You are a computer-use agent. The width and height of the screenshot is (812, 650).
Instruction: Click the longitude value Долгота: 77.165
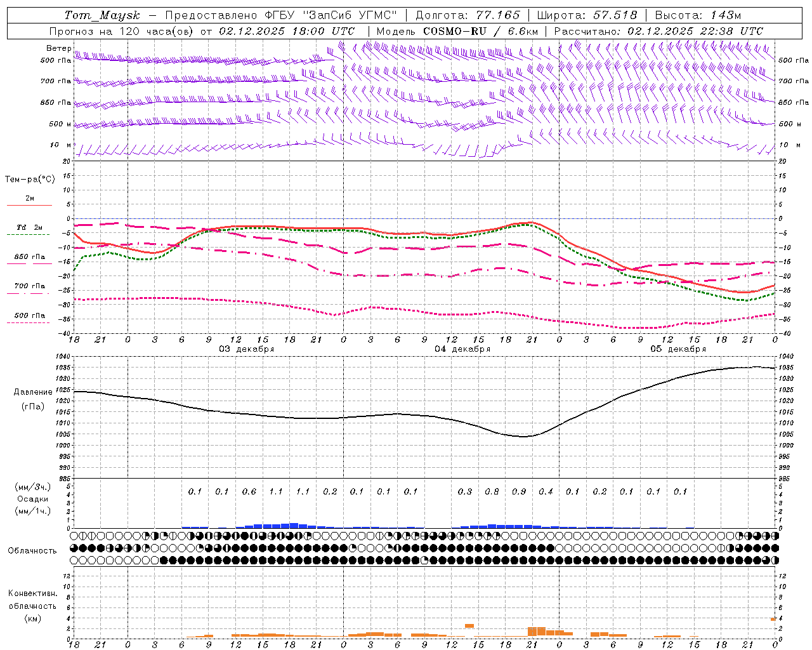tap(468, 15)
